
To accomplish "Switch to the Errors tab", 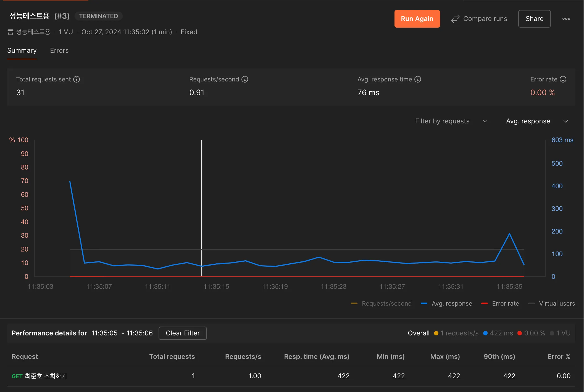I will pos(59,51).
